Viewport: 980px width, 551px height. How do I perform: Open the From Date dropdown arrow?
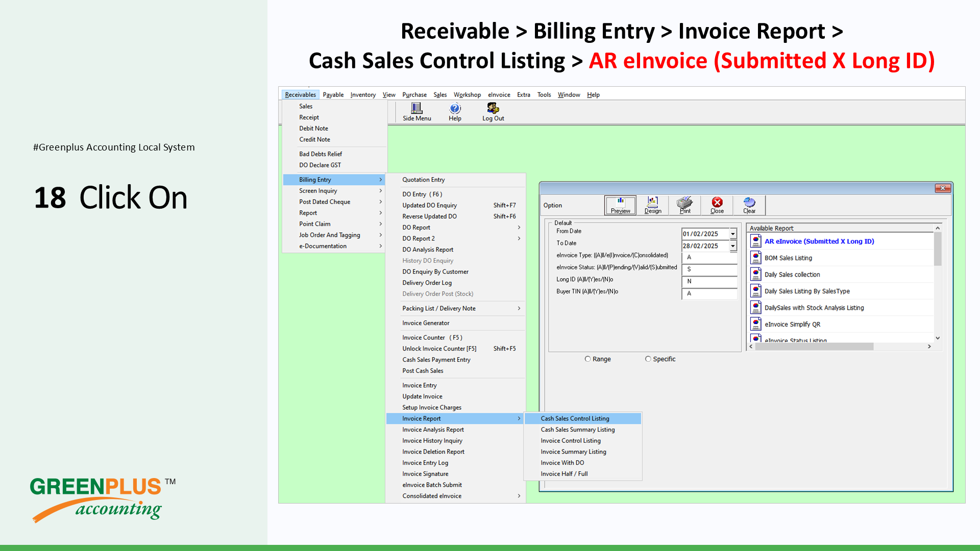[732, 234]
